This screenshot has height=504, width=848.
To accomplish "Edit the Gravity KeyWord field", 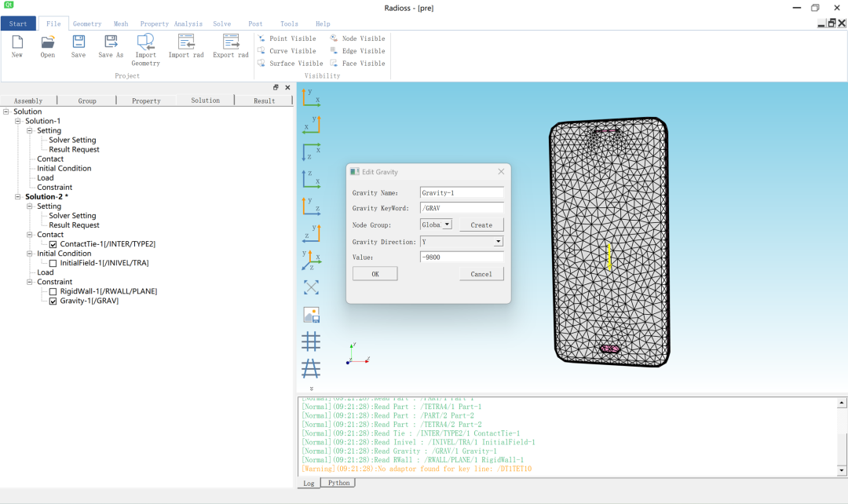I will click(x=462, y=208).
